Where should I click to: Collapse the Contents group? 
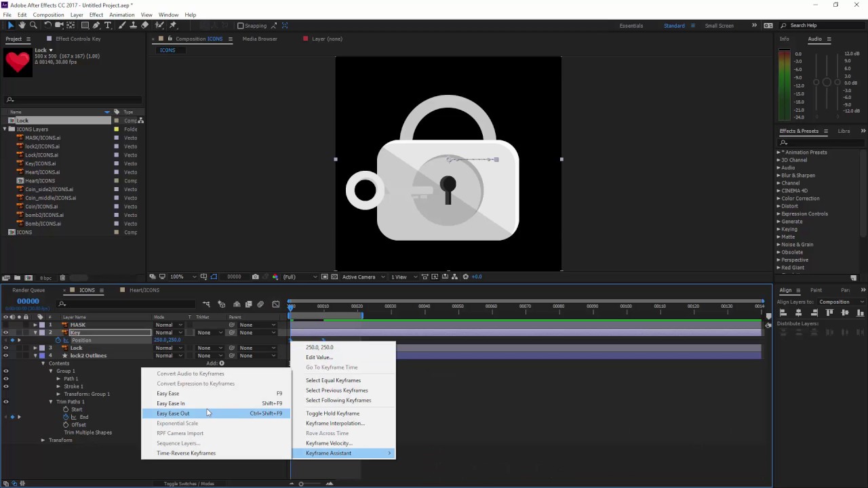(x=43, y=363)
